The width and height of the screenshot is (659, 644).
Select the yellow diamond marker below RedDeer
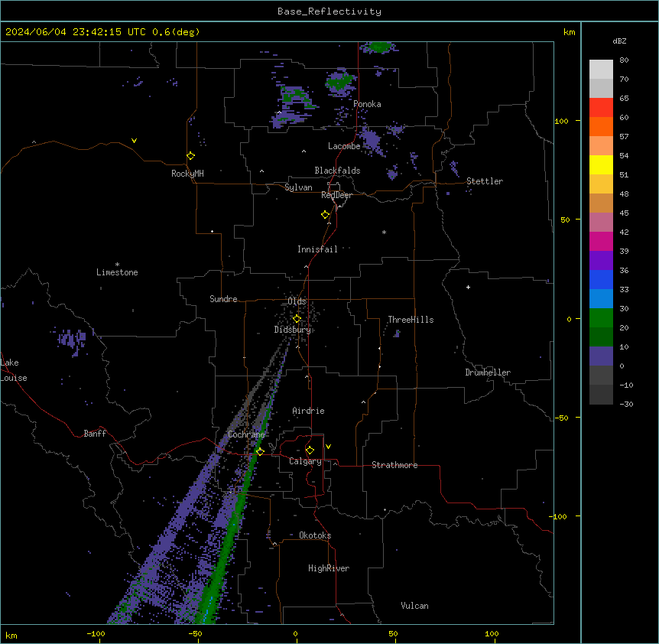click(325, 215)
